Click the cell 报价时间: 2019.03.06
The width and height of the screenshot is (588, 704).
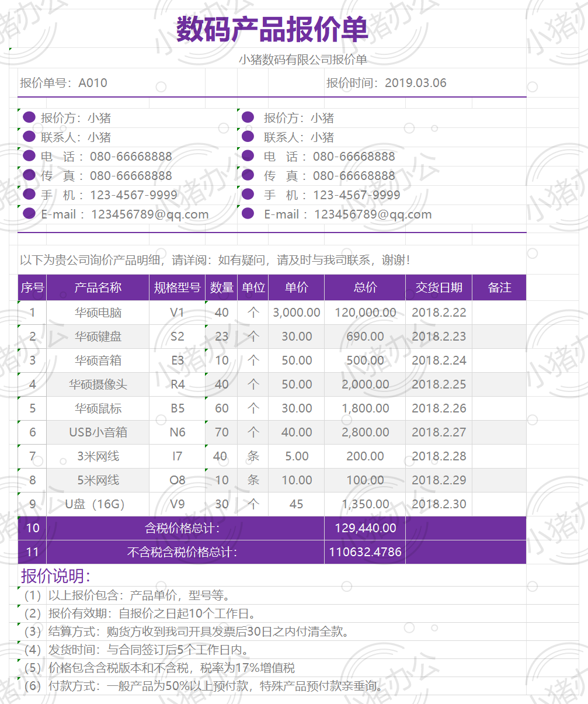(386, 83)
